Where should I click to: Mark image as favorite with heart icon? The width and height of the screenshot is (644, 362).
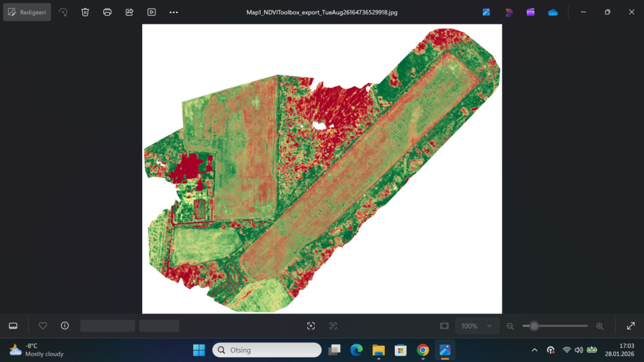[43, 326]
